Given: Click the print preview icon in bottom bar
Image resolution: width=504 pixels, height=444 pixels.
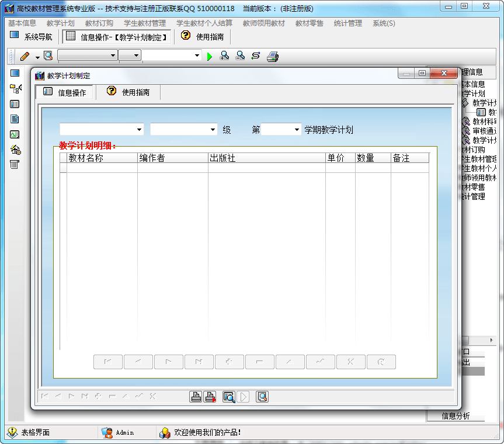Looking at the screenshot, I should (x=228, y=397).
